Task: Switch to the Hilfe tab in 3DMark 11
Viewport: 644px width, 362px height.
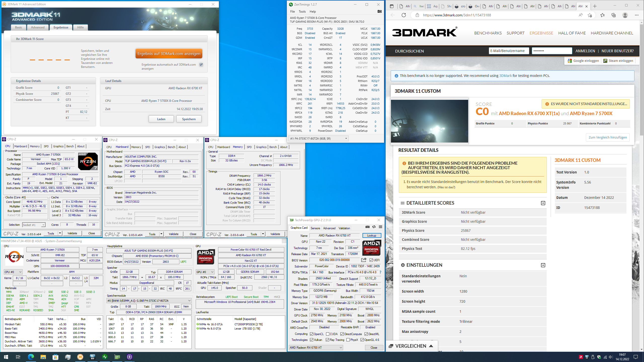Action: (x=80, y=27)
